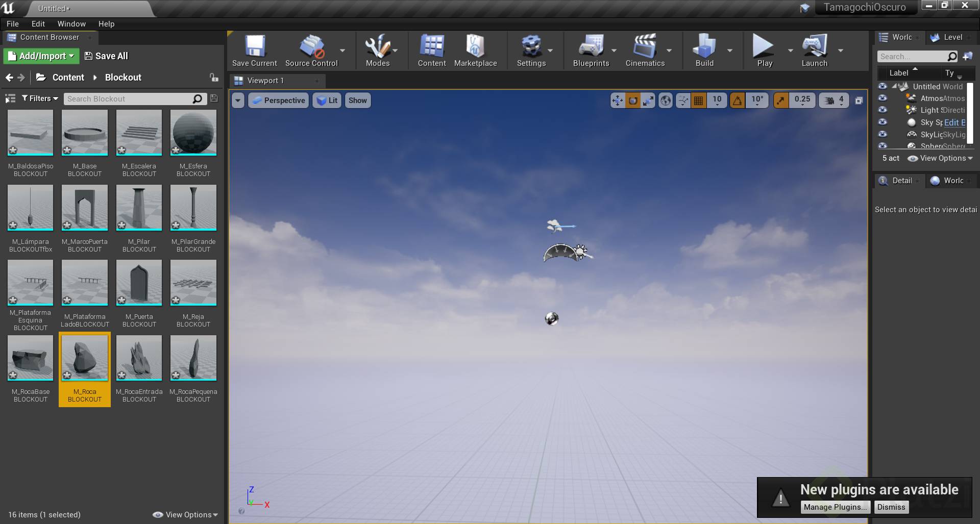Hide the Atmospheric Fog actor

click(883, 98)
